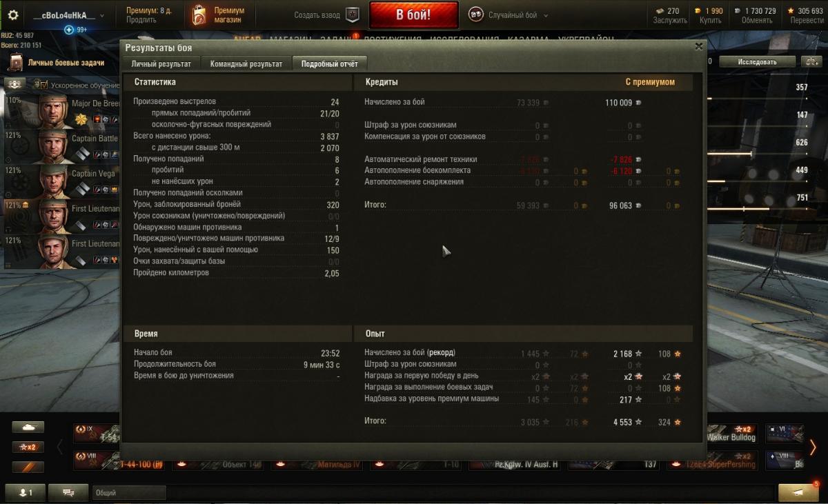This screenshot has height=504, width=828.
Task: Click the random battle mode icon
Action: 476,14
